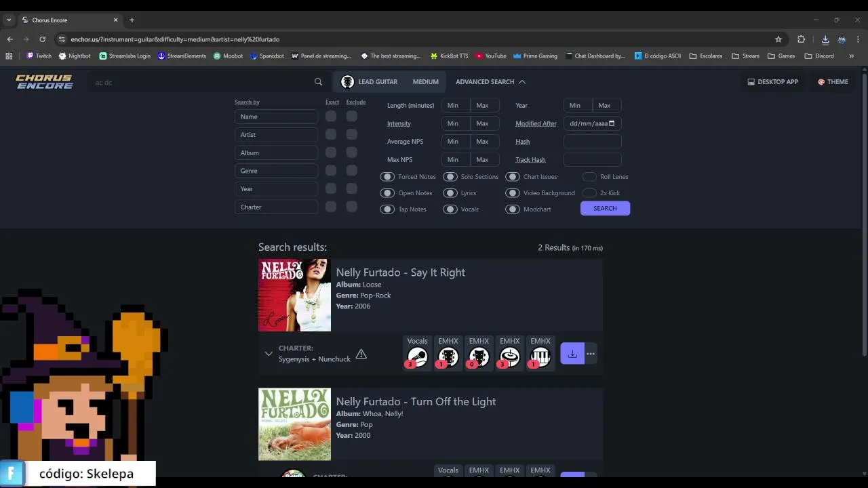Click the Search button
868x488 pixels.
click(x=605, y=208)
